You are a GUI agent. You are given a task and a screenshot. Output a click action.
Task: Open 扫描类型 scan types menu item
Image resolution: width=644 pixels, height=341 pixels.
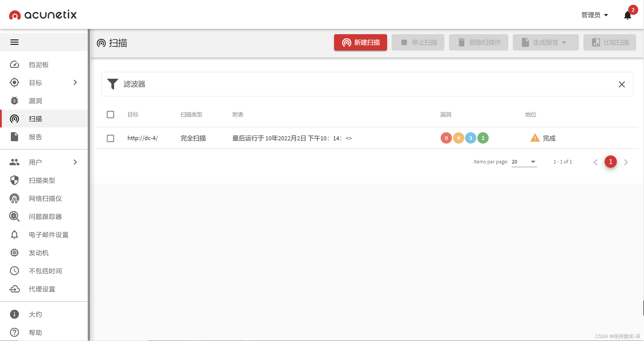click(42, 180)
